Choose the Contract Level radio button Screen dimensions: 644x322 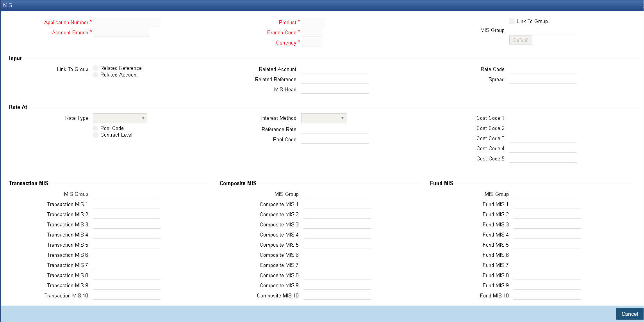(x=96, y=135)
